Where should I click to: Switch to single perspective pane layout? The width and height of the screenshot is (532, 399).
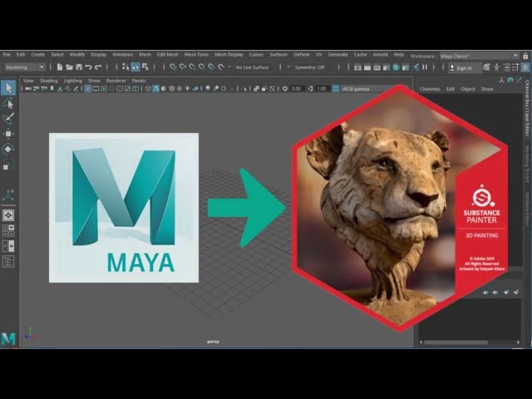[x=8, y=215]
